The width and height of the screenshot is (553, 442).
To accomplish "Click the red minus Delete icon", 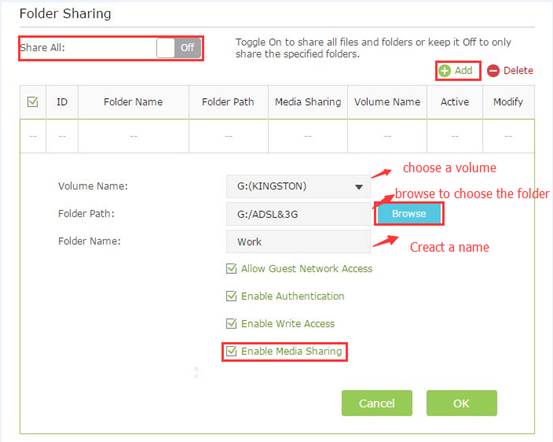I will tap(493, 71).
